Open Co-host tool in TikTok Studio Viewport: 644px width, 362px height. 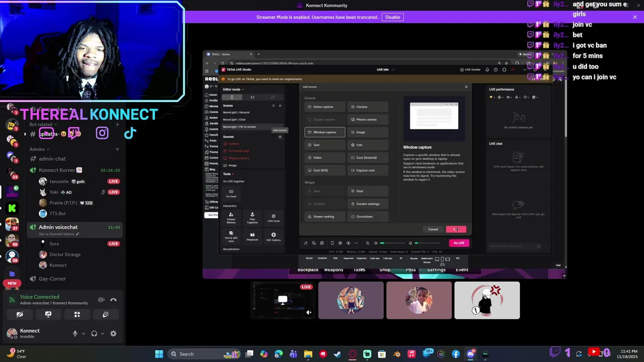231,193
